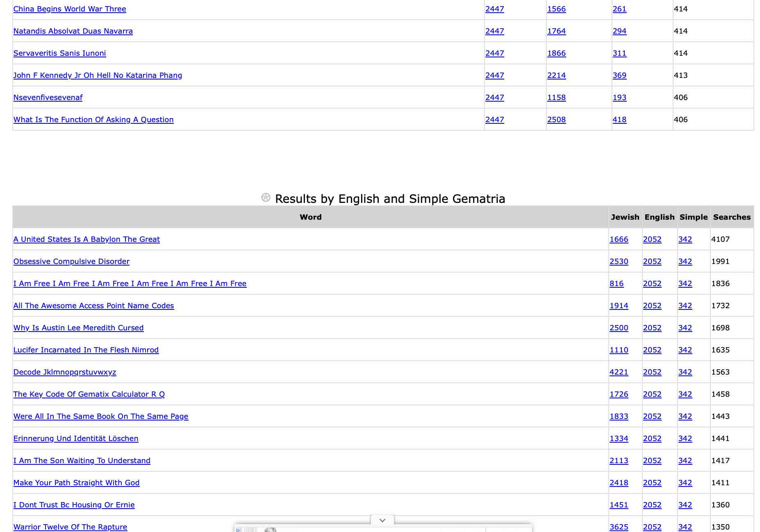
Task: Click value 1566 in the China Begins row
Action: 556,9
